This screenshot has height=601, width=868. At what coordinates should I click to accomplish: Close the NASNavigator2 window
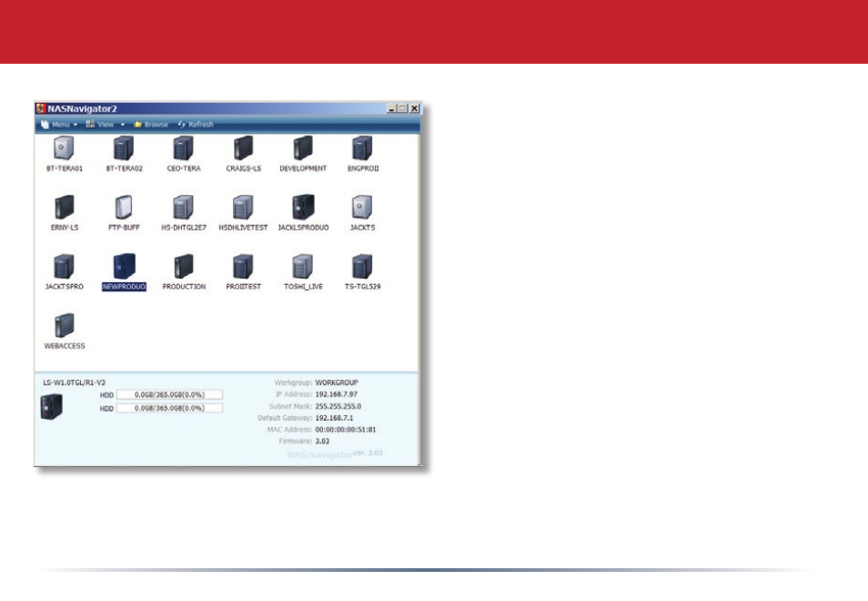[414, 108]
